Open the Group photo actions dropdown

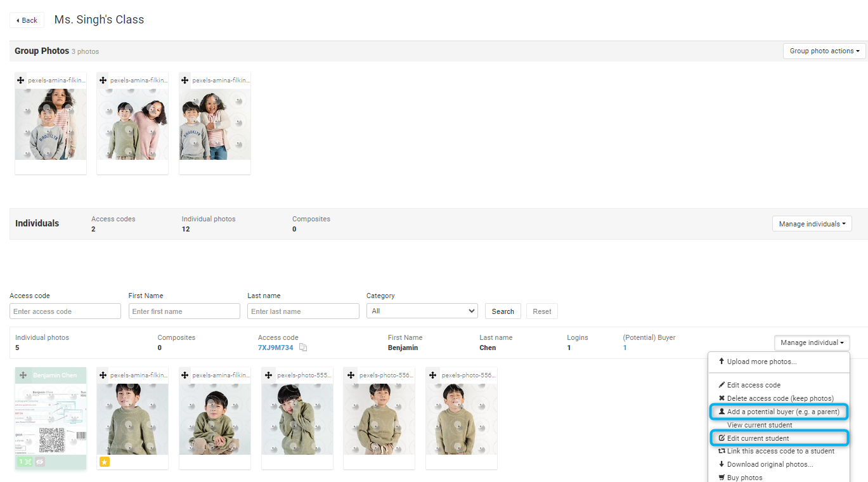coord(824,51)
